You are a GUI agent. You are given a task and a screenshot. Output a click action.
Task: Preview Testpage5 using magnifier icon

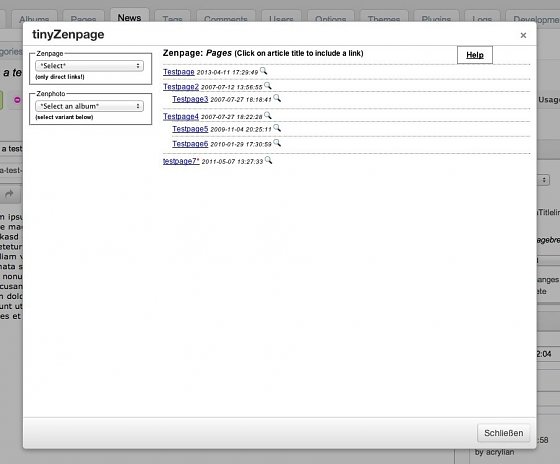pos(277,128)
